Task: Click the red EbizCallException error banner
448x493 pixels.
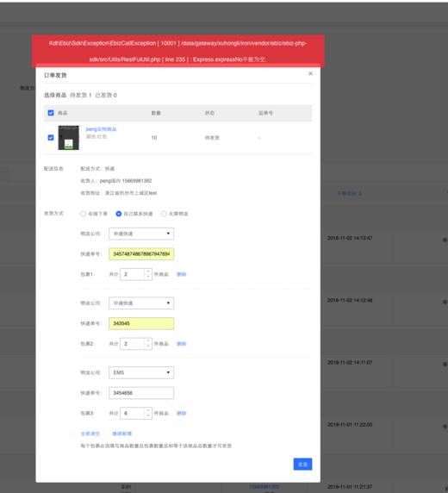Action: coord(177,51)
